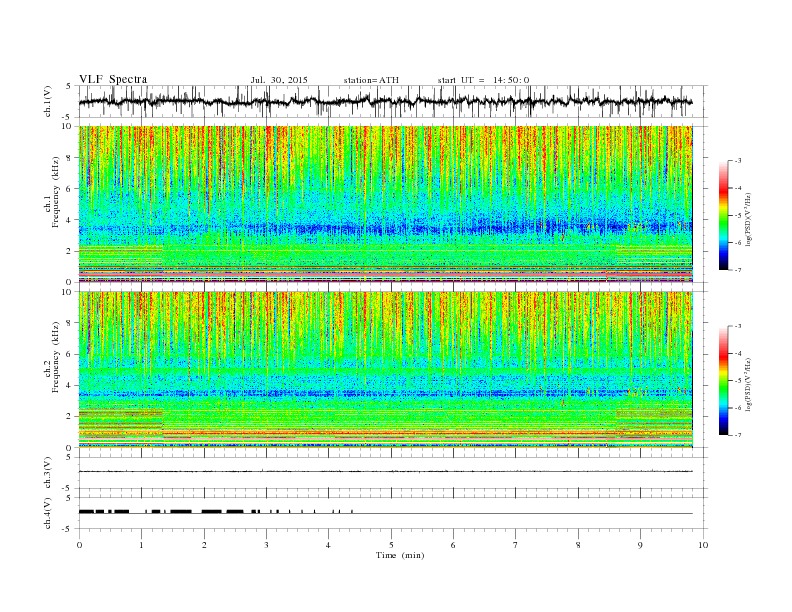792x612 pixels.
Task: Click the '10' tick on the time axis
Action: 703,545
